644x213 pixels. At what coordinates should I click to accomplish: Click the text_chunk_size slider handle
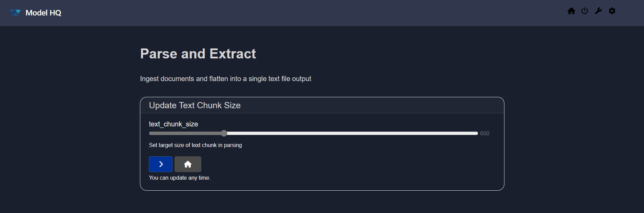pyautogui.click(x=224, y=133)
